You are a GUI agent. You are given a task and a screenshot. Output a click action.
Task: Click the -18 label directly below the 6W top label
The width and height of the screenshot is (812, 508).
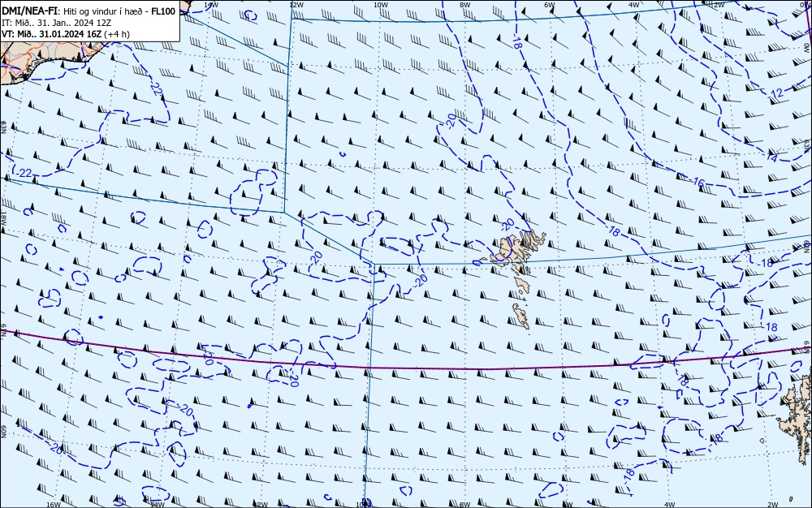tap(516, 41)
